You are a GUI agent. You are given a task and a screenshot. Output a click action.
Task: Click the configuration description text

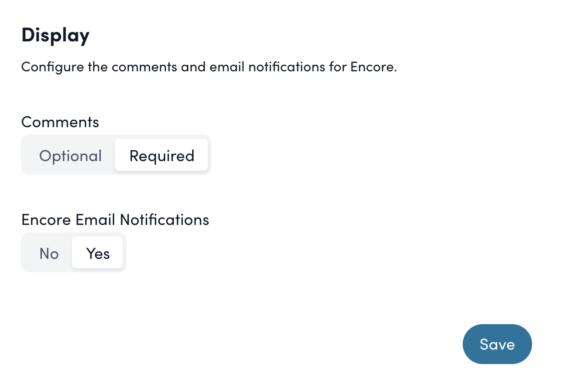(x=209, y=66)
